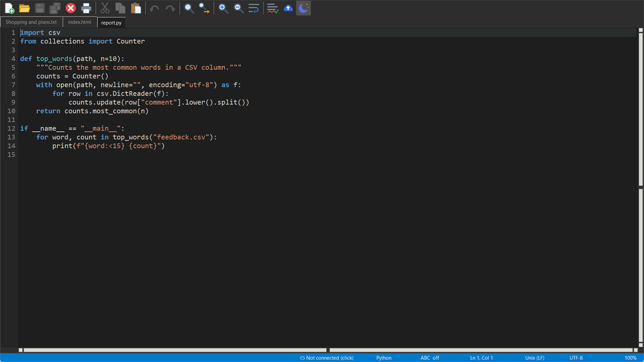Open the Python language selector in status bar
644x362 pixels.
click(384, 358)
